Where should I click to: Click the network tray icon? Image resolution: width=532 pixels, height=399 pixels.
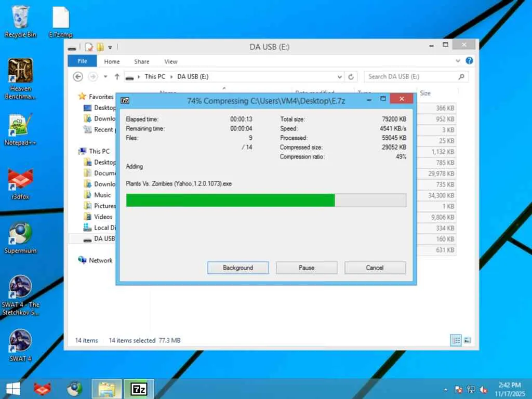pos(471,390)
